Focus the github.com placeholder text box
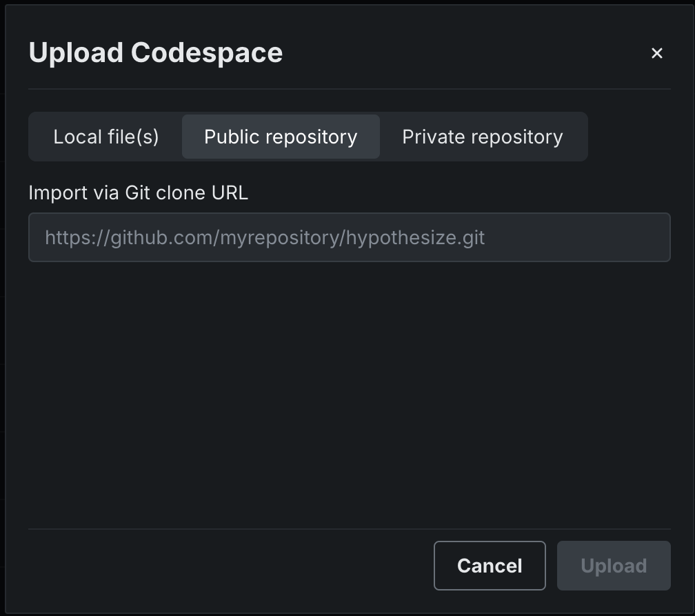The height and width of the screenshot is (616, 695). tap(349, 237)
